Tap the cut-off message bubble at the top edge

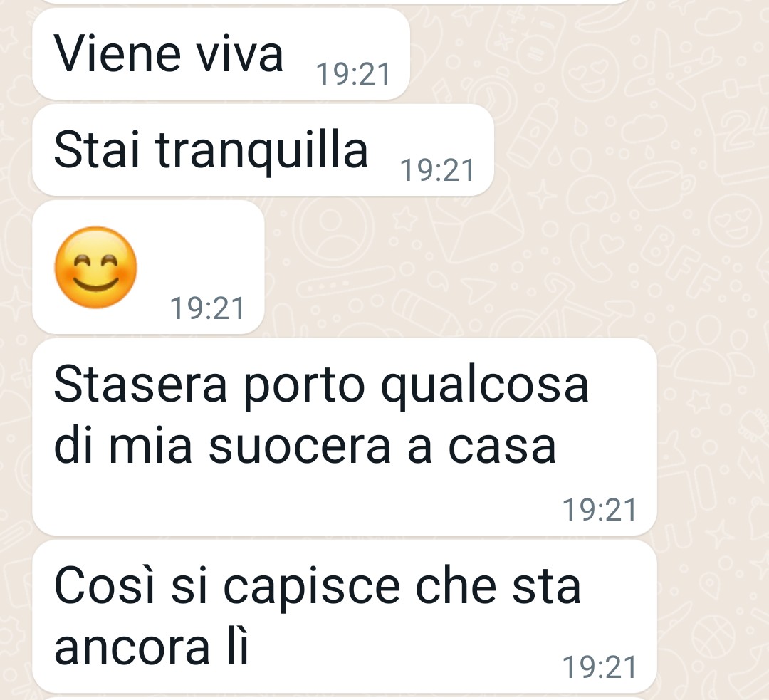tap(333, 1)
